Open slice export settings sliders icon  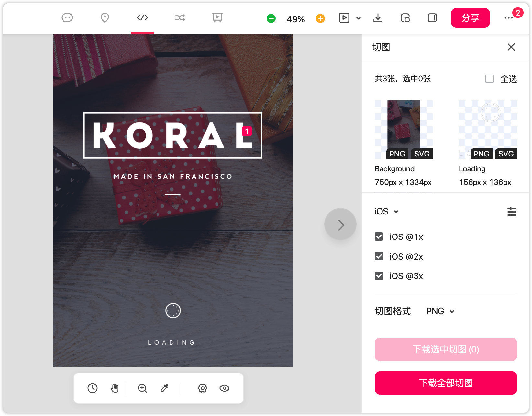point(512,212)
